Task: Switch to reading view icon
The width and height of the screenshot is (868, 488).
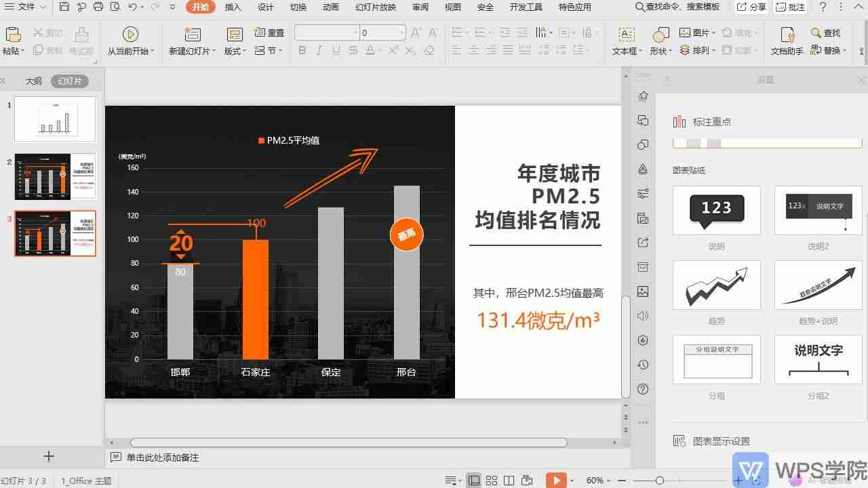Action: click(509, 481)
